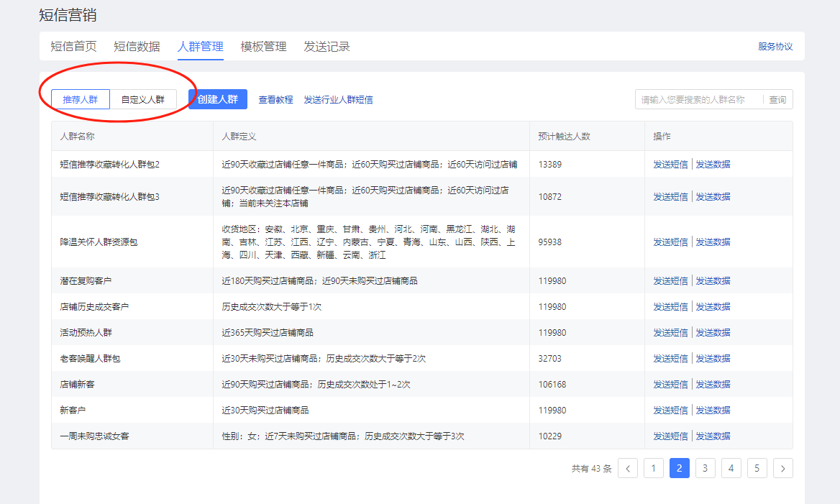Click 发送数据 for 活动预热人群
840x504 pixels.
point(713,333)
